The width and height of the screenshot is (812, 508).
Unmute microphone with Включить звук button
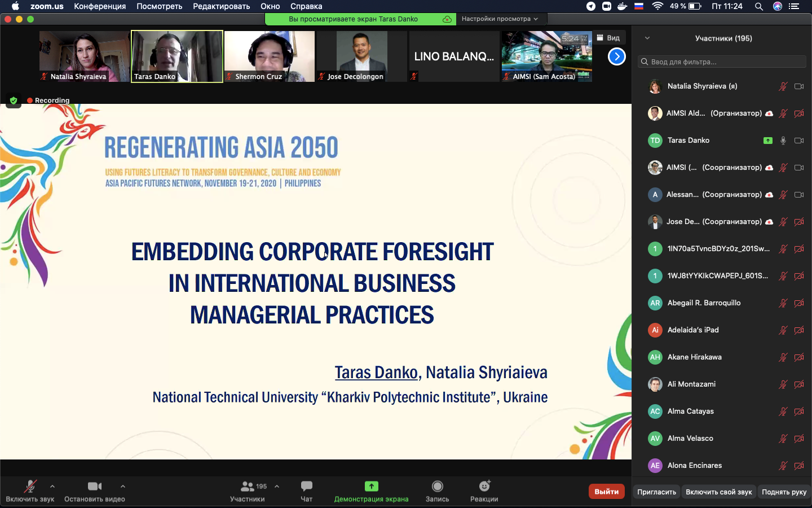click(x=30, y=491)
